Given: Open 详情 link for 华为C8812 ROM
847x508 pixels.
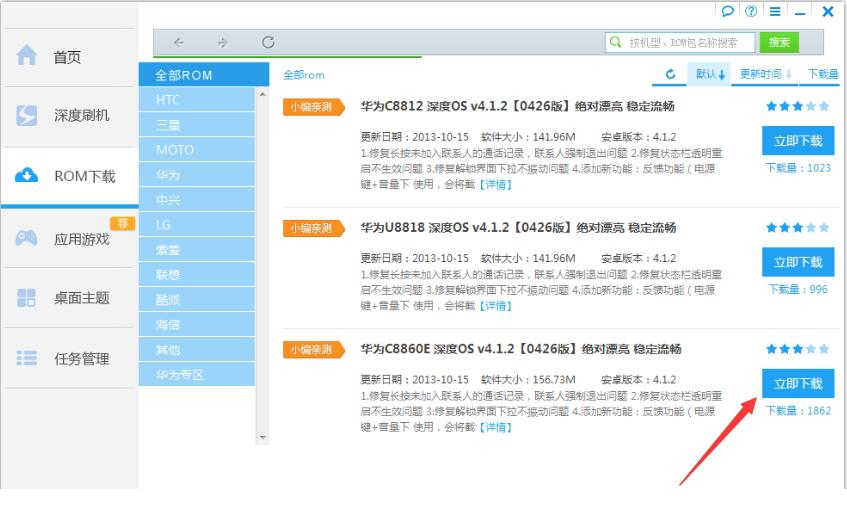Looking at the screenshot, I should (496, 184).
